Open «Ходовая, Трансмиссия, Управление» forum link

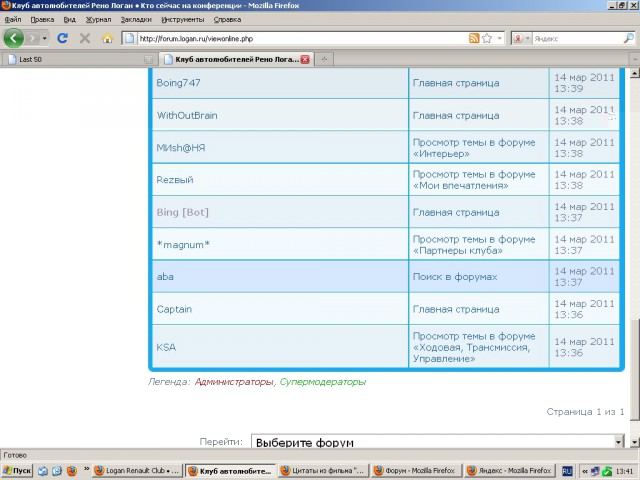tap(471, 353)
